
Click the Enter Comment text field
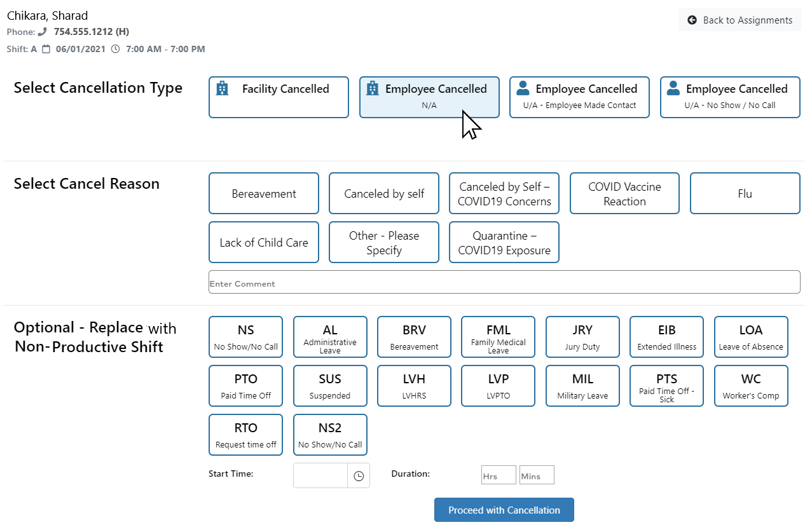tap(504, 282)
